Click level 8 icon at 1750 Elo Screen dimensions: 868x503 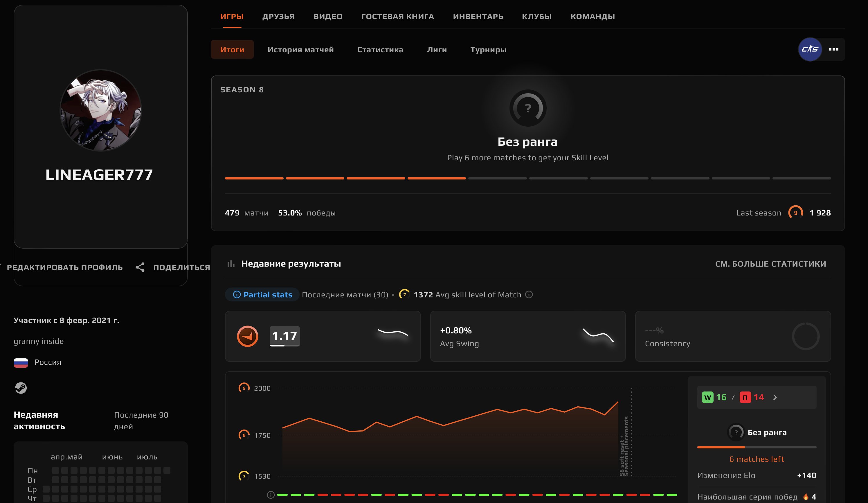click(244, 435)
